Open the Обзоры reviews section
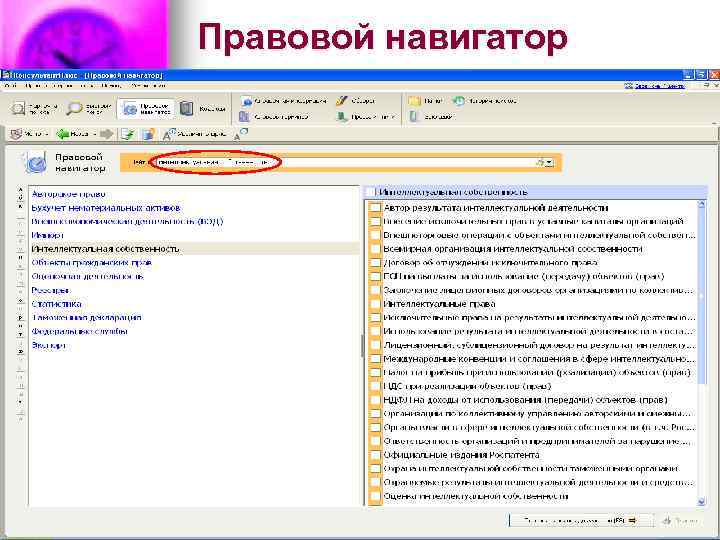Viewport: 720px width, 540px height. (356, 101)
